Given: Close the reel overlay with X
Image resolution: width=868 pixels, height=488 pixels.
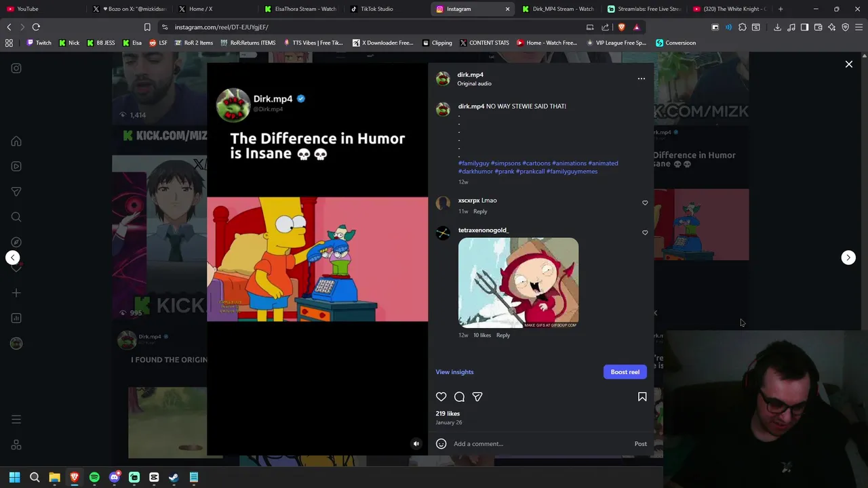Looking at the screenshot, I should click(x=849, y=64).
